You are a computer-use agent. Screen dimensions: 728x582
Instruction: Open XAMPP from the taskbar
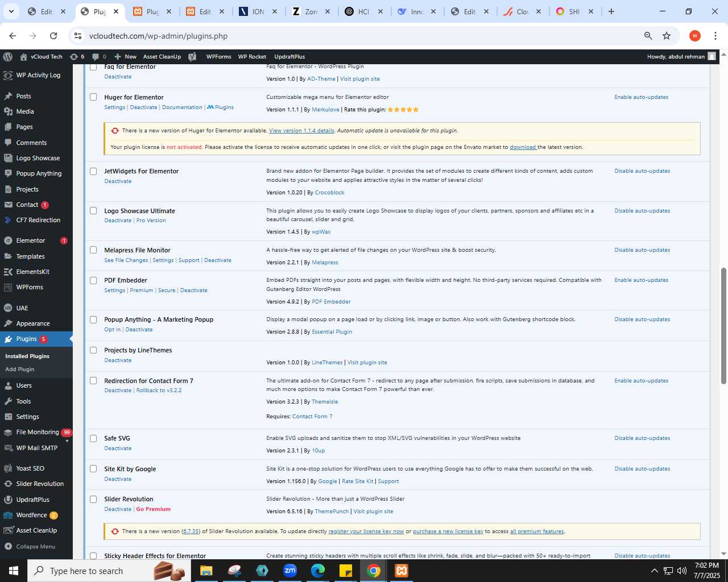point(402,571)
